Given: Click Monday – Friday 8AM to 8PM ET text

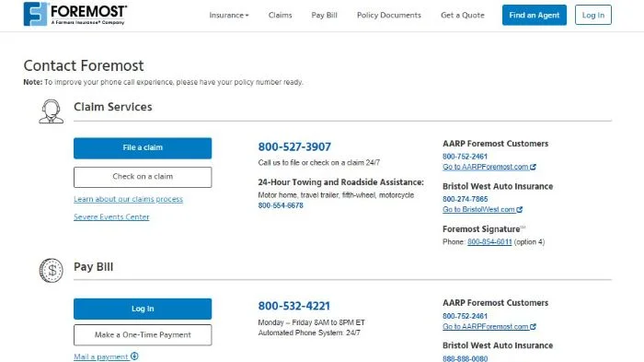Looking at the screenshot, I should (x=311, y=322).
